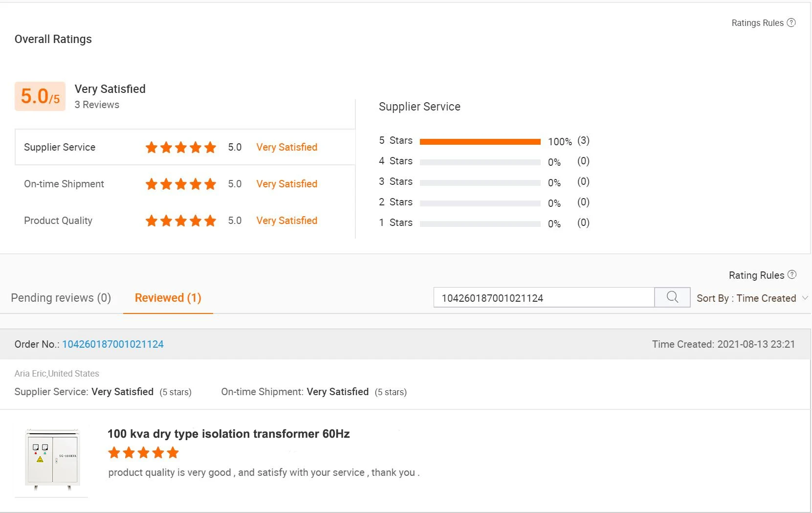Click the transformer review star rating
The width and height of the screenshot is (812, 513).
click(143, 453)
